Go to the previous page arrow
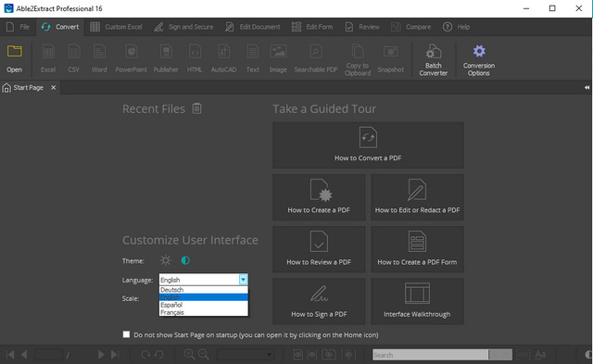Image resolution: width=593 pixels, height=364 pixels. pos(24,355)
